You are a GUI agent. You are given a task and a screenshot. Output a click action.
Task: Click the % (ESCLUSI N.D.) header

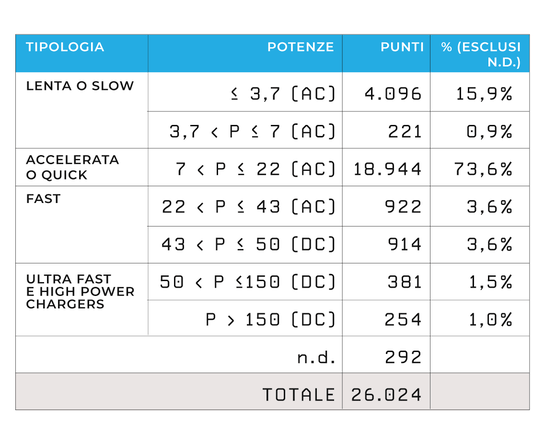click(481, 55)
